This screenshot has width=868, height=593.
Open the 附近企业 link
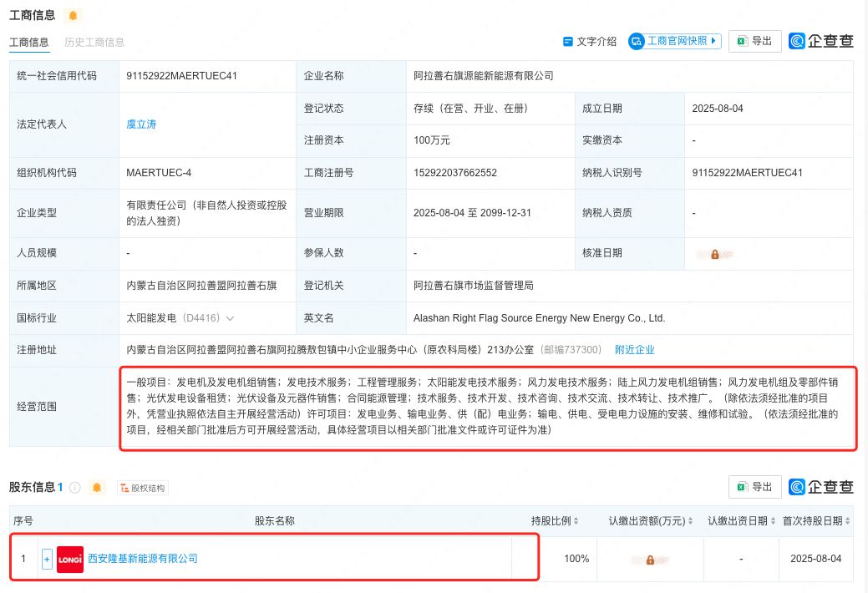634,350
